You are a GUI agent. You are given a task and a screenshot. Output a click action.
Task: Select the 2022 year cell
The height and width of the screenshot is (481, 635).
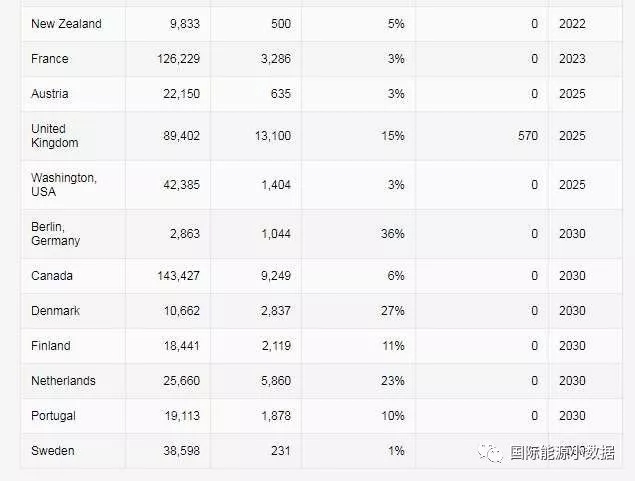(572, 24)
